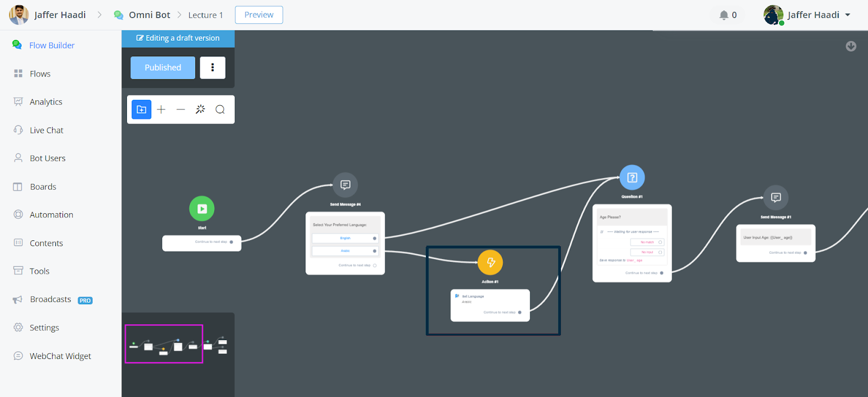
Task: Click the Lecture 1 breadcrumb
Action: [x=206, y=15]
